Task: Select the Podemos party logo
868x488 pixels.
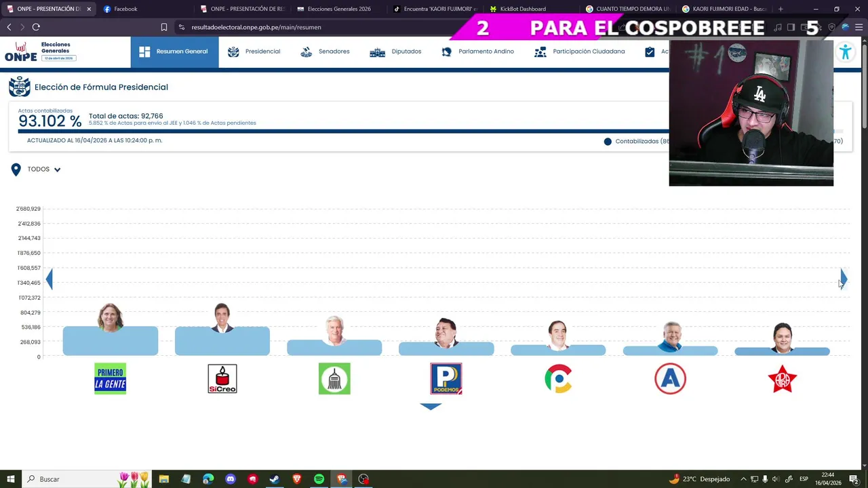Action: pyautogui.click(x=446, y=378)
